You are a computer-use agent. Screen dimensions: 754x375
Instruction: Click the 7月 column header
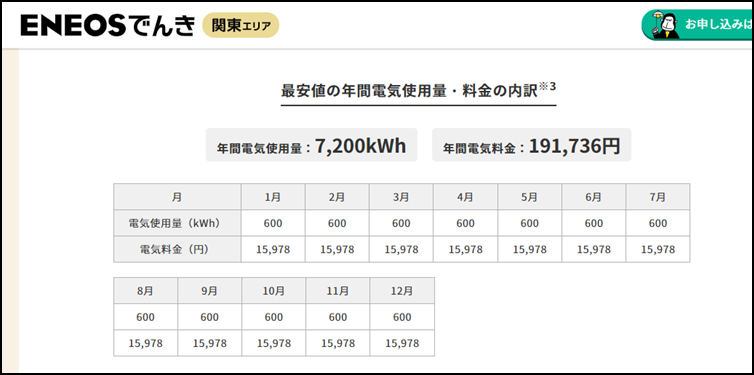tap(658, 197)
